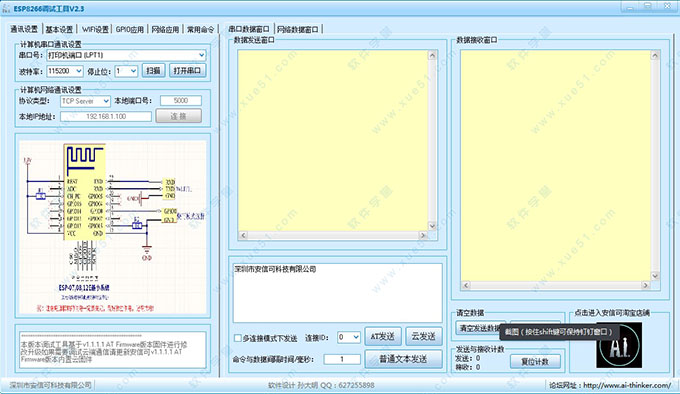Open the 波特率 baud rate dropdown
680x394 pixels.
(x=79, y=71)
